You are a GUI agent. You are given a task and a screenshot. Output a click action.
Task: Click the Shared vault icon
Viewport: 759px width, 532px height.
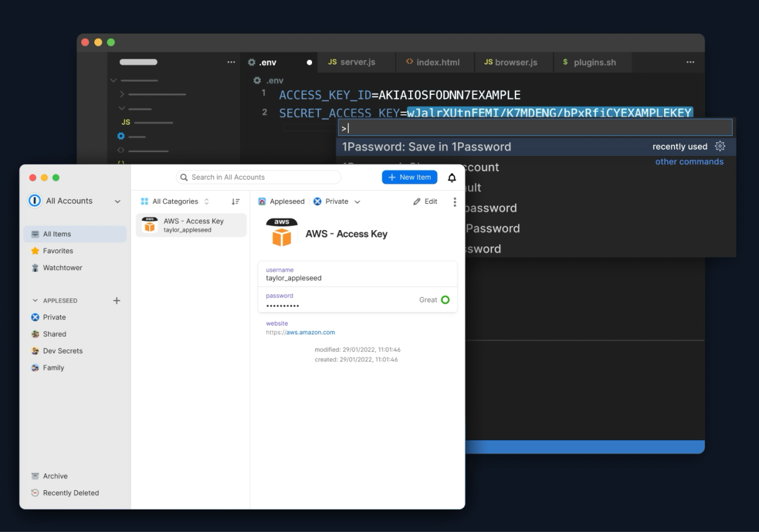35,334
